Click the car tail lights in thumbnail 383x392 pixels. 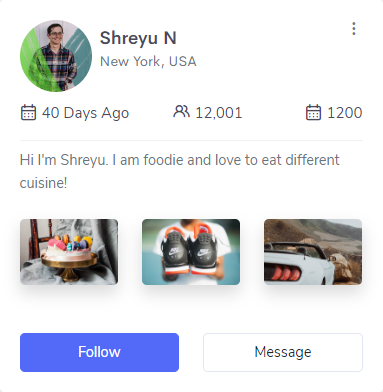284,272
